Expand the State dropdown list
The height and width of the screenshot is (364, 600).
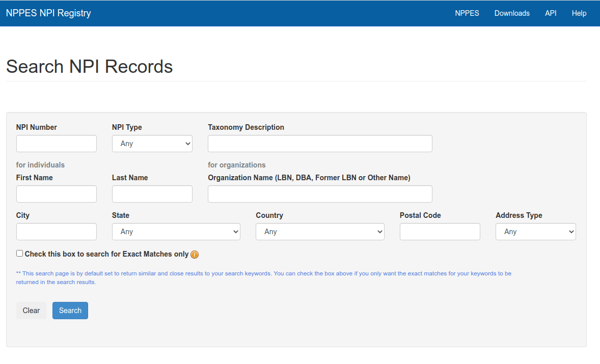(176, 232)
